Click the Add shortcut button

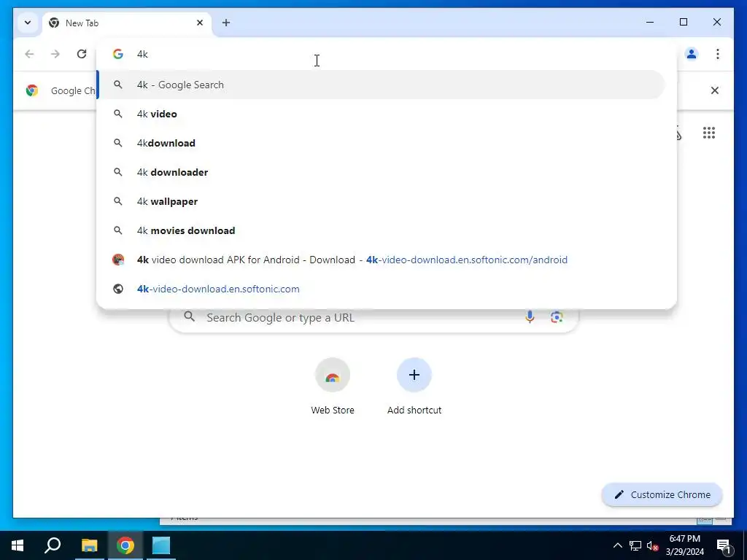click(414, 386)
